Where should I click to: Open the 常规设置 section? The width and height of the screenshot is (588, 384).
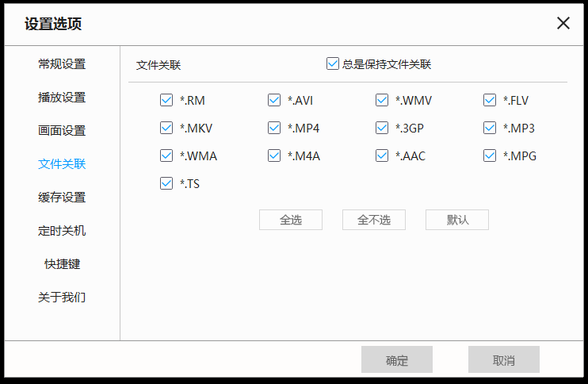pyautogui.click(x=62, y=64)
